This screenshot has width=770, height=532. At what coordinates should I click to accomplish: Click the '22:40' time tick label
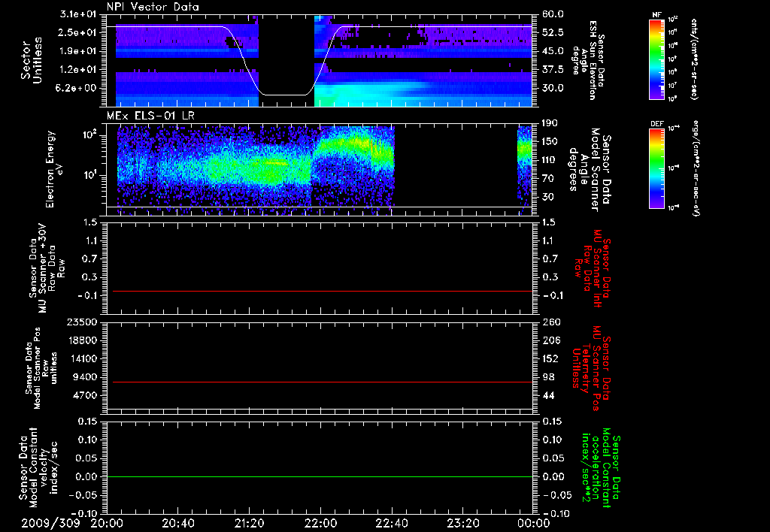[x=391, y=524]
